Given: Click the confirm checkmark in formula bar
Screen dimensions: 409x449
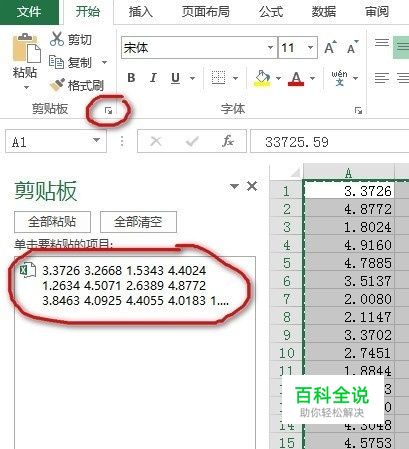Looking at the screenshot, I should pyautogui.click(x=192, y=142).
